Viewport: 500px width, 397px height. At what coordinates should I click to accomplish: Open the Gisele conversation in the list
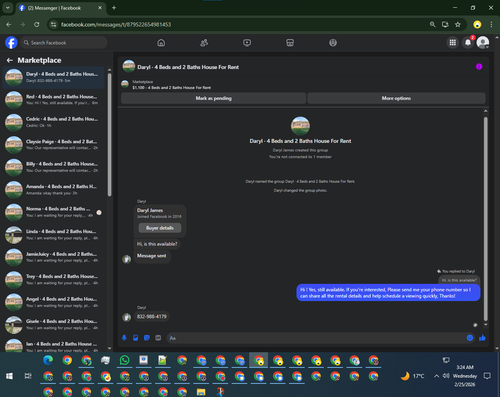pyautogui.click(x=54, y=324)
